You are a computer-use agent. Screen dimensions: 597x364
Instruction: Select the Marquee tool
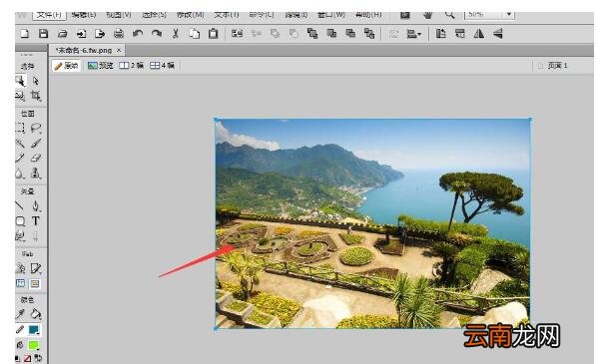20,128
